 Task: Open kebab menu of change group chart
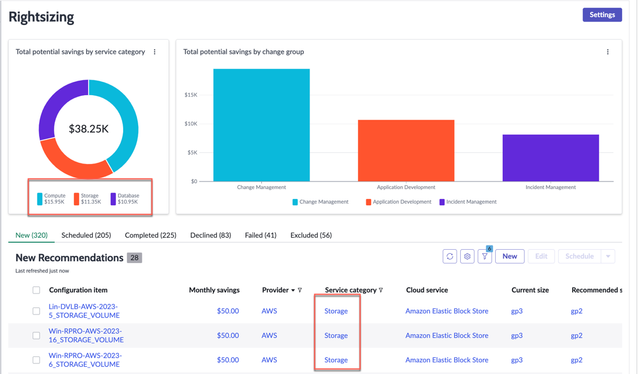[x=607, y=52]
